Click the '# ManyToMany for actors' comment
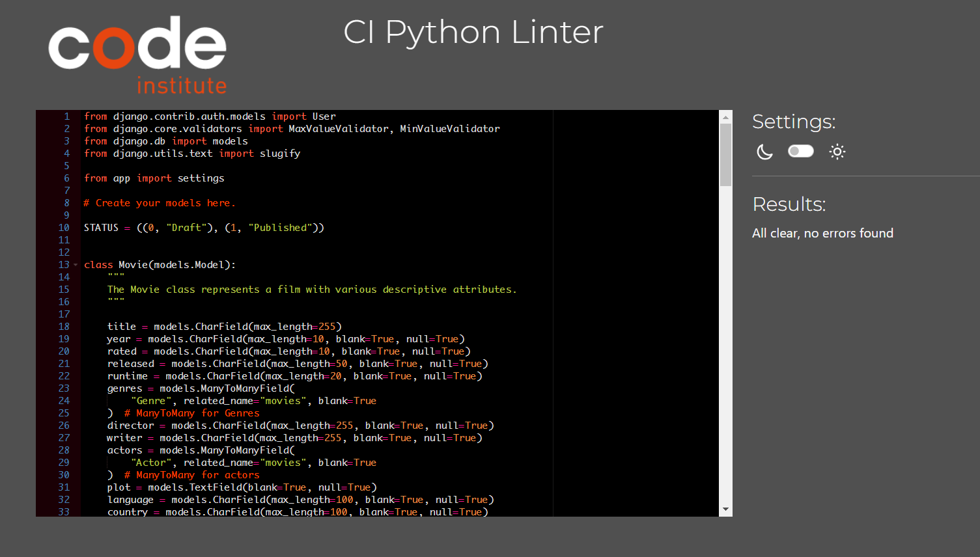The height and width of the screenshot is (557, 980). pyautogui.click(x=192, y=475)
